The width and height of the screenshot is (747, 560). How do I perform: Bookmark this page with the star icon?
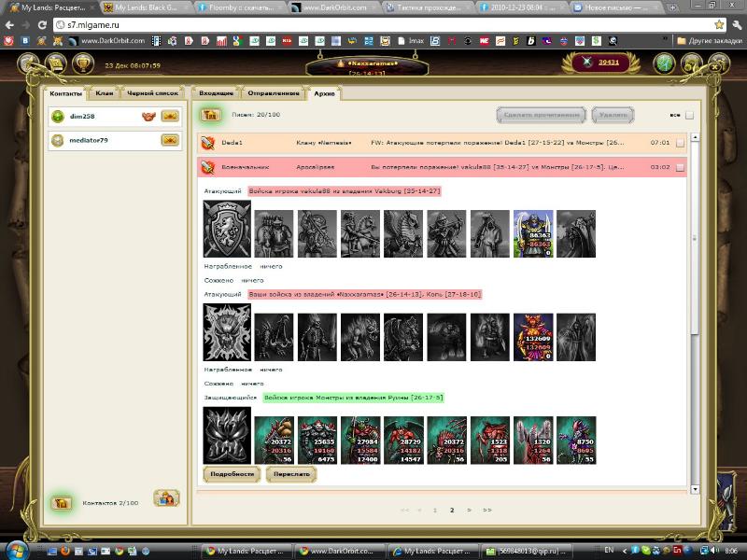pos(718,25)
